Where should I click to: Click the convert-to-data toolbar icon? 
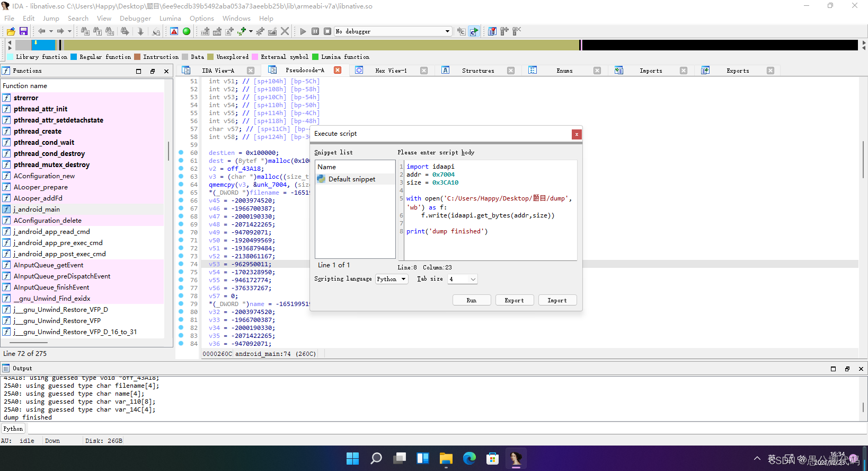point(217,31)
